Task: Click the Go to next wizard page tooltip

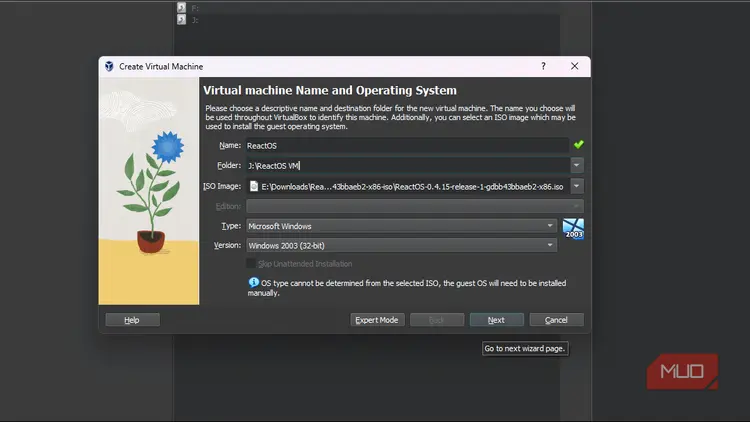Action: point(525,348)
